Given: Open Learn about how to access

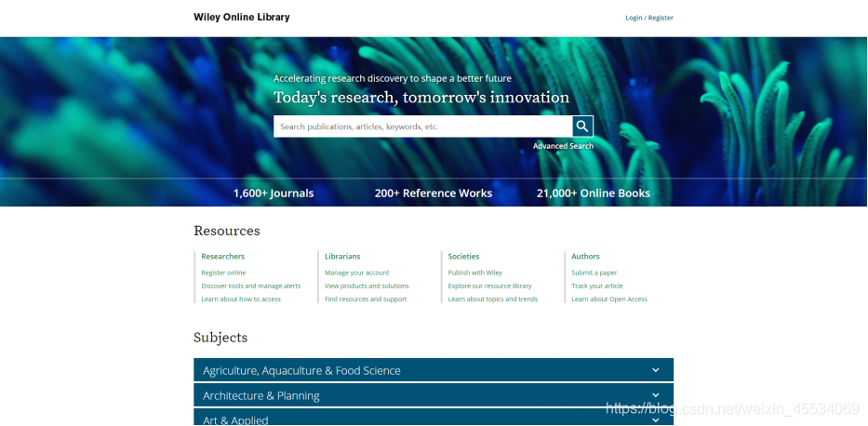Looking at the screenshot, I should click(241, 300).
